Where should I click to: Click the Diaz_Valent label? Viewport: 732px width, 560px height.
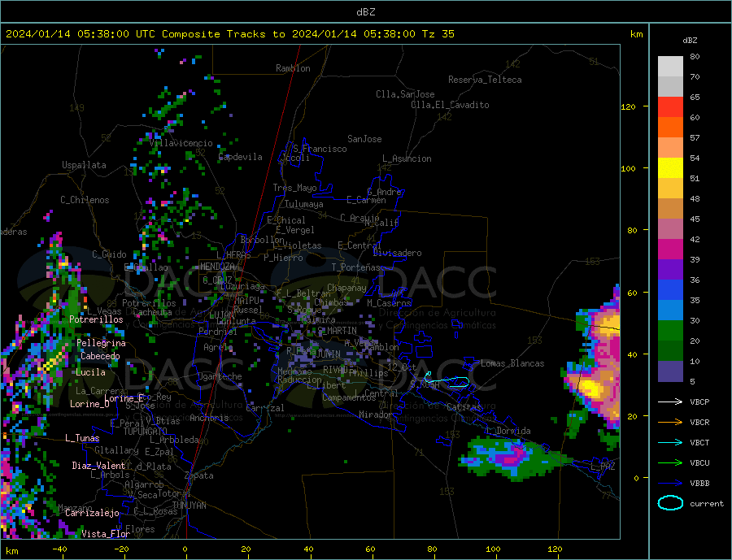[98, 466]
